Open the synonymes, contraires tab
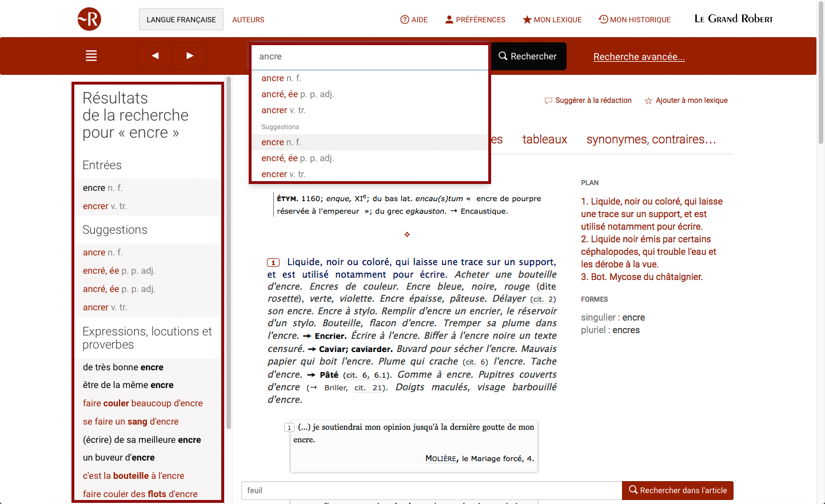Viewport: 825px width, 504px height. [651, 139]
